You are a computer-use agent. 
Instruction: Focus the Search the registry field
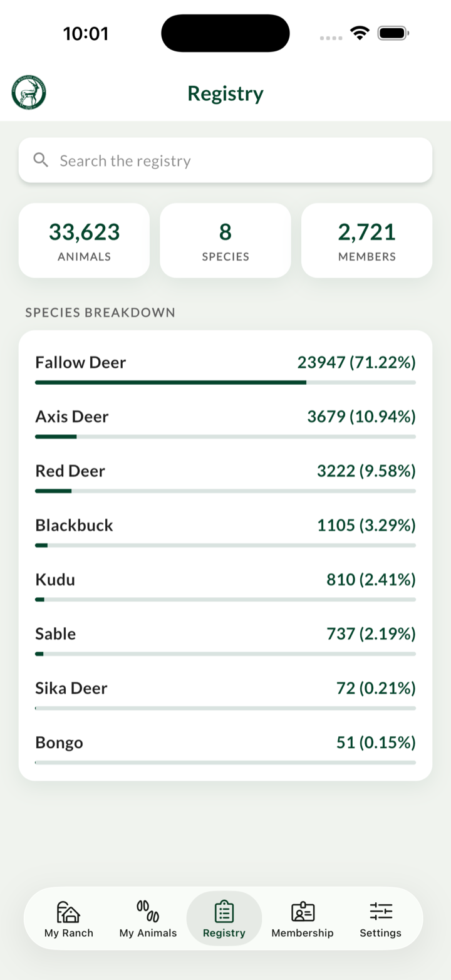tap(225, 160)
